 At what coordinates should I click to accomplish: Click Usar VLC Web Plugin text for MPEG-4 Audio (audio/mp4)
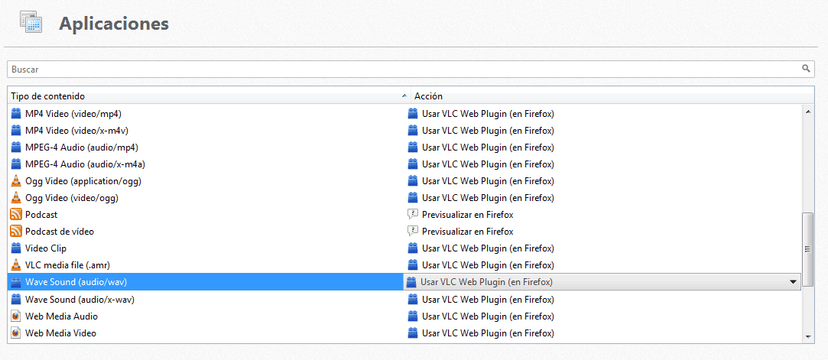pos(488,147)
